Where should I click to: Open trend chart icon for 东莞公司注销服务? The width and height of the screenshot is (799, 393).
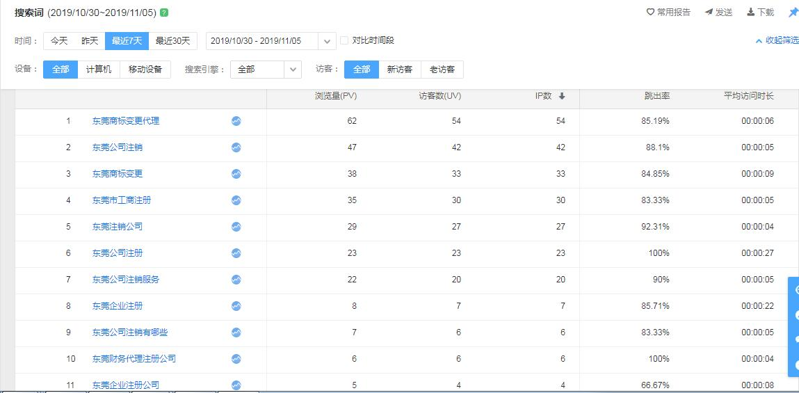point(236,279)
